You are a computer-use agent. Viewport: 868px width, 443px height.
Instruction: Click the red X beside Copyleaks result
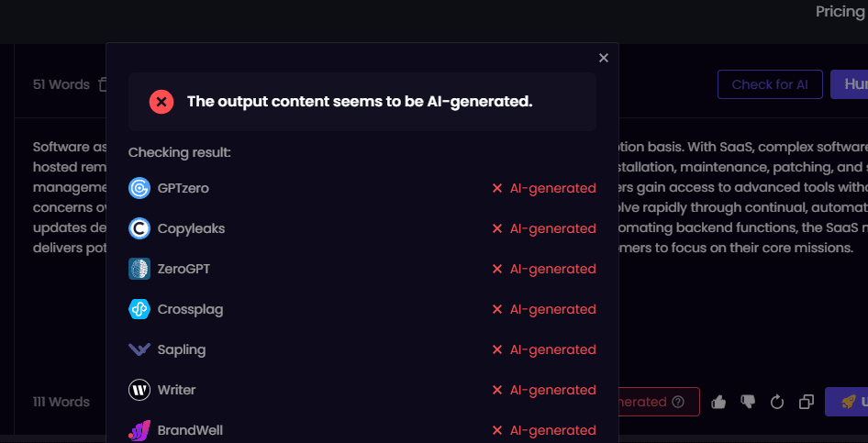(x=497, y=228)
